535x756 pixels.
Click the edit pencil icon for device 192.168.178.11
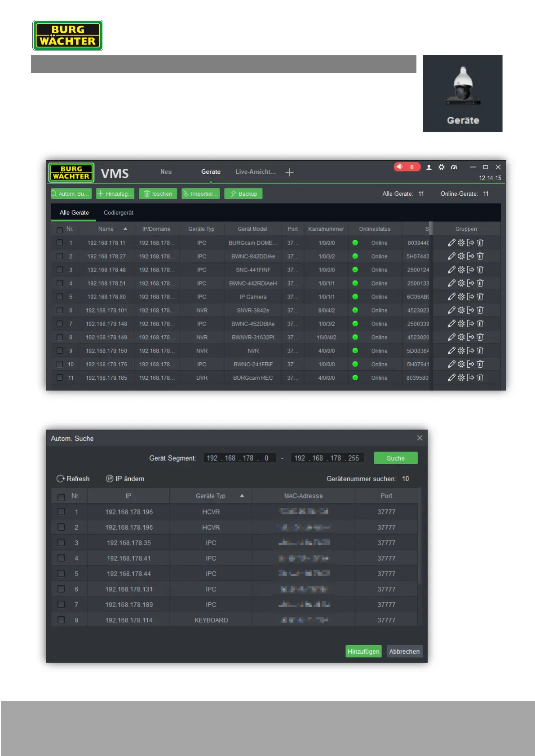[451, 243]
